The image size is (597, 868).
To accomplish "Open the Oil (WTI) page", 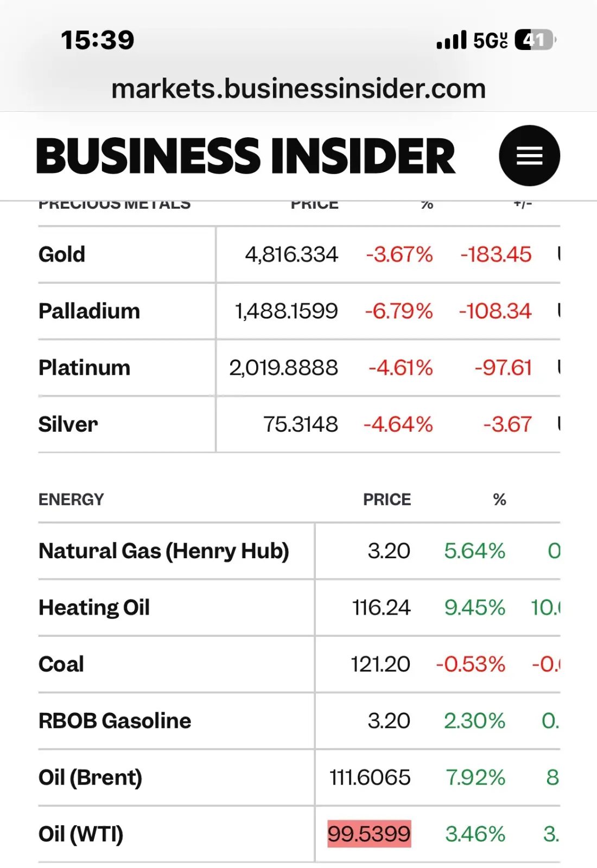I will coord(81,834).
